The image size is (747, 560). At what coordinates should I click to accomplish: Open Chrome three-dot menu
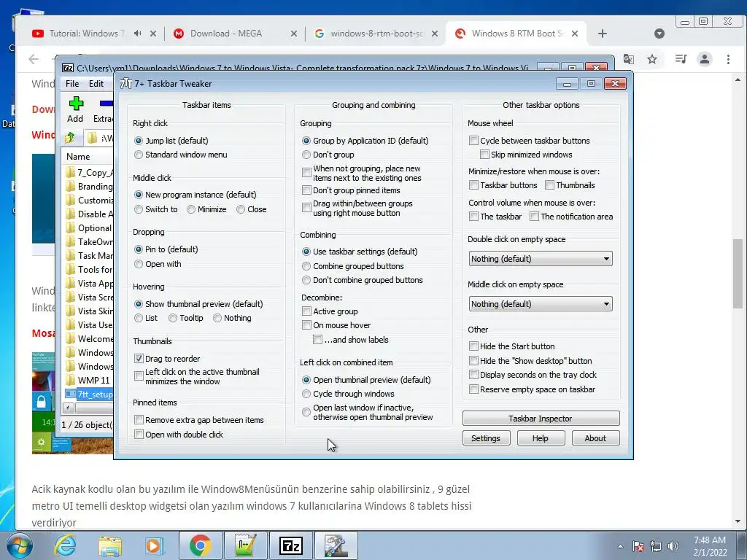point(728,59)
